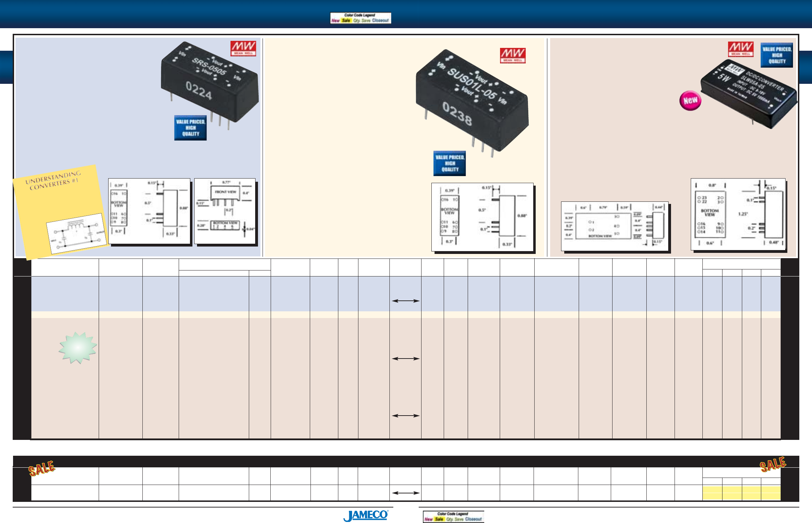Select the Value Priced badge above SLW05A-05 converter
The image size is (812, 523).
(x=777, y=55)
